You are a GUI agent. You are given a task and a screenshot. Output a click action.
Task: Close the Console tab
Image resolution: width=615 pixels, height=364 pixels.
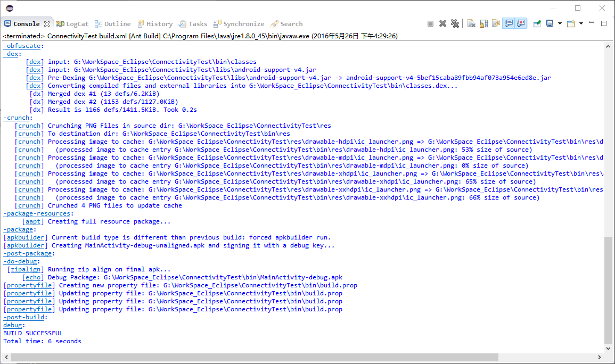47,24
